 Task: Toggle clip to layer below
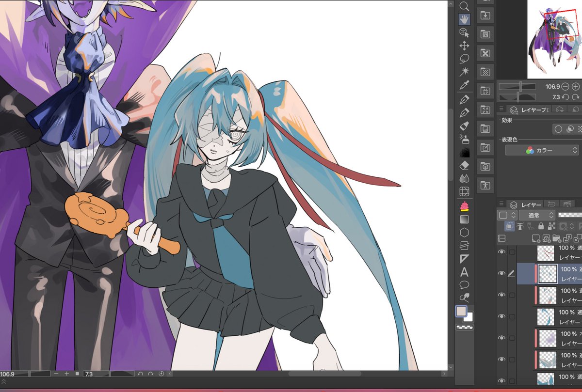[509, 226]
